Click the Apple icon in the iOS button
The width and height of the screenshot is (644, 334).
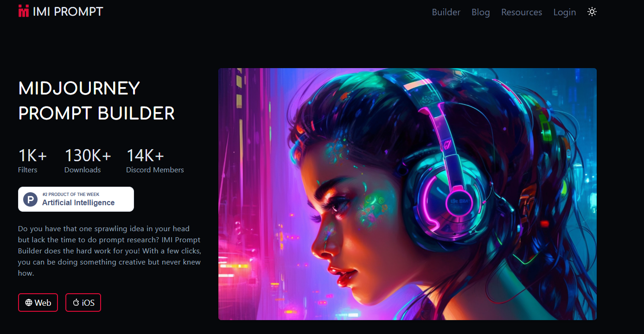(76, 302)
